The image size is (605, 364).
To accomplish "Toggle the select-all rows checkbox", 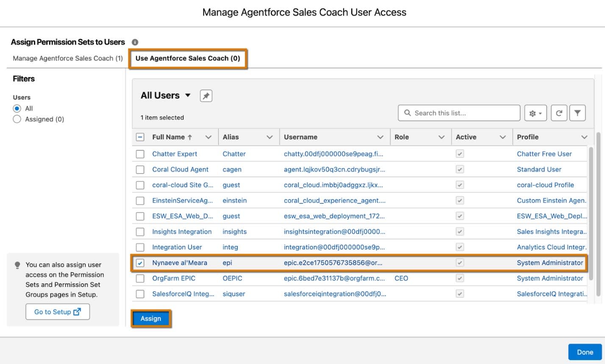I will click(x=140, y=137).
